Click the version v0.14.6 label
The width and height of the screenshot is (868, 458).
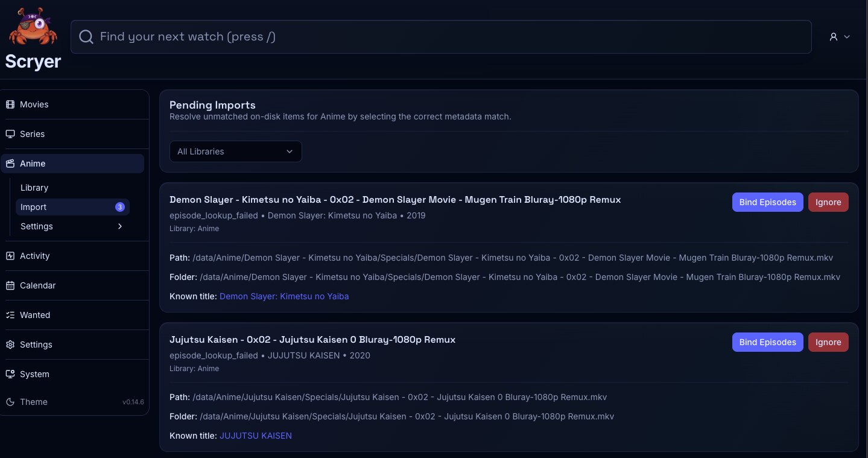click(133, 402)
